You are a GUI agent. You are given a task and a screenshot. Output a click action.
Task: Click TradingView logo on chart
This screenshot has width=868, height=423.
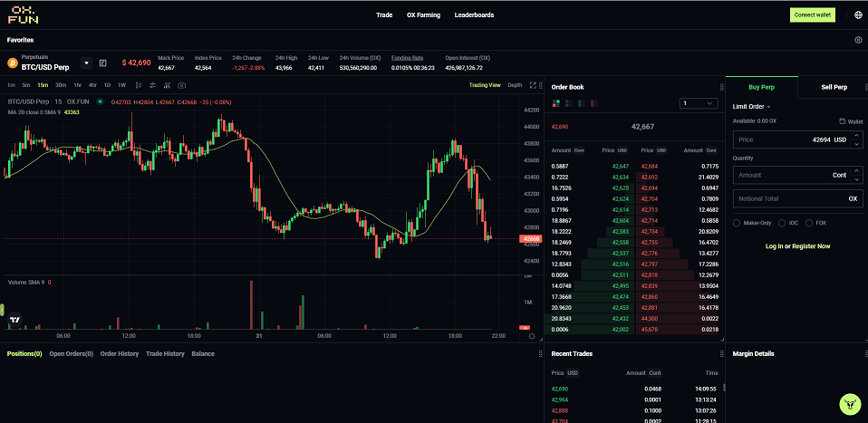pos(15,320)
